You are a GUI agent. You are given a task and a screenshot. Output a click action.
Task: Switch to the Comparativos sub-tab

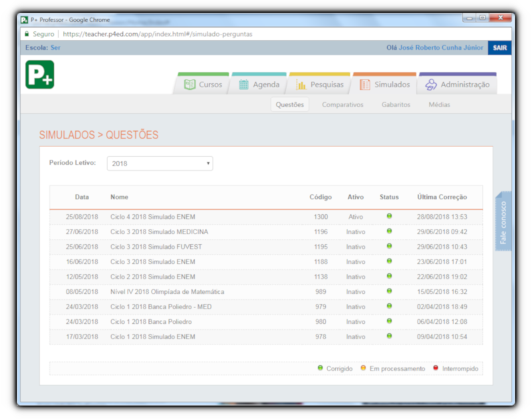click(342, 104)
